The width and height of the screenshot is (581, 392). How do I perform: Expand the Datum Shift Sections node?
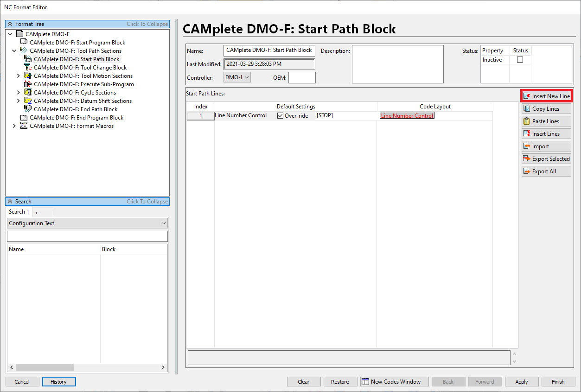(19, 101)
